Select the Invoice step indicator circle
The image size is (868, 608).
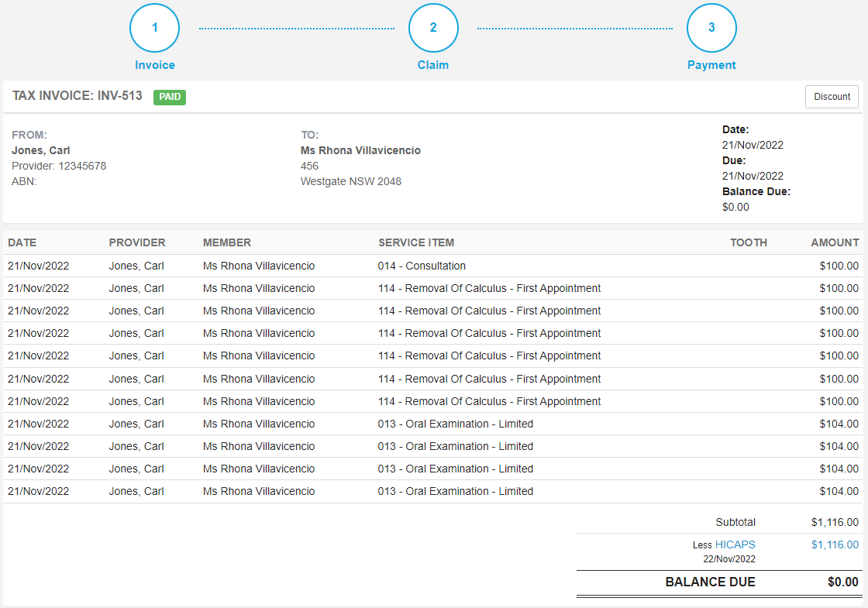click(154, 28)
